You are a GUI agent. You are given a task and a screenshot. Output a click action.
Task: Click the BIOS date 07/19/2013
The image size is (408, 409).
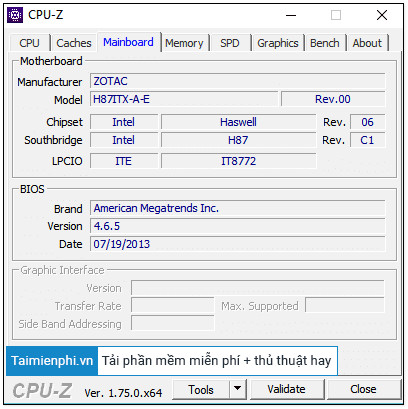238,244
